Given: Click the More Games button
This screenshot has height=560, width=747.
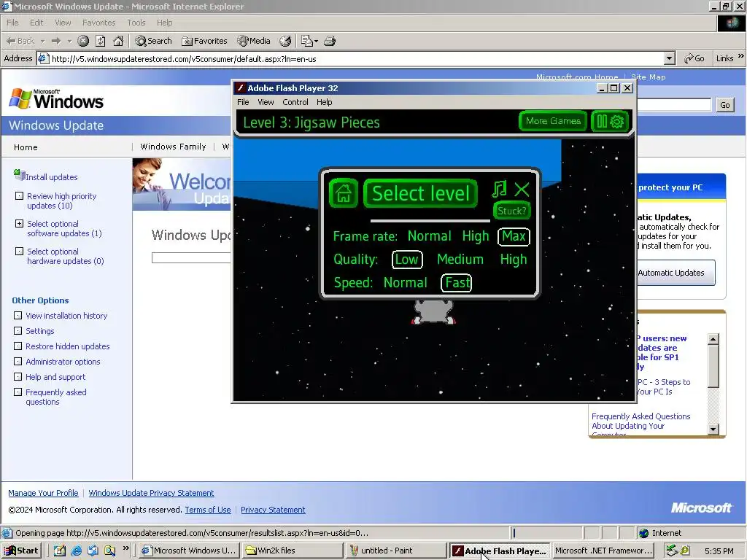Looking at the screenshot, I should [x=553, y=121].
